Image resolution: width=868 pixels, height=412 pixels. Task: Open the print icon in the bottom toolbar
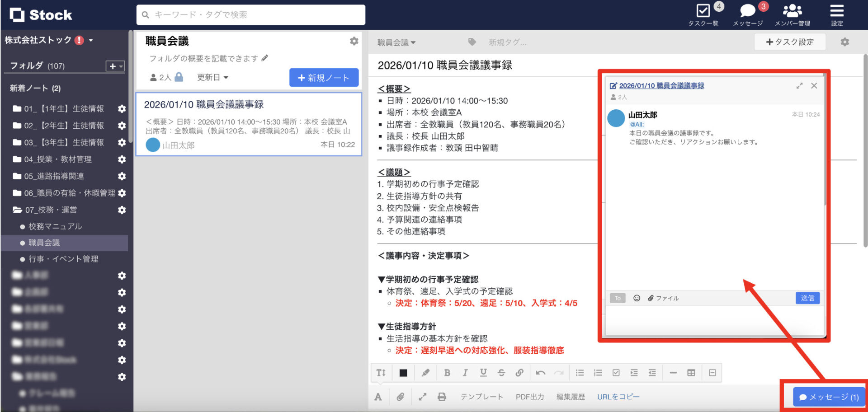click(x=442, y=397)
